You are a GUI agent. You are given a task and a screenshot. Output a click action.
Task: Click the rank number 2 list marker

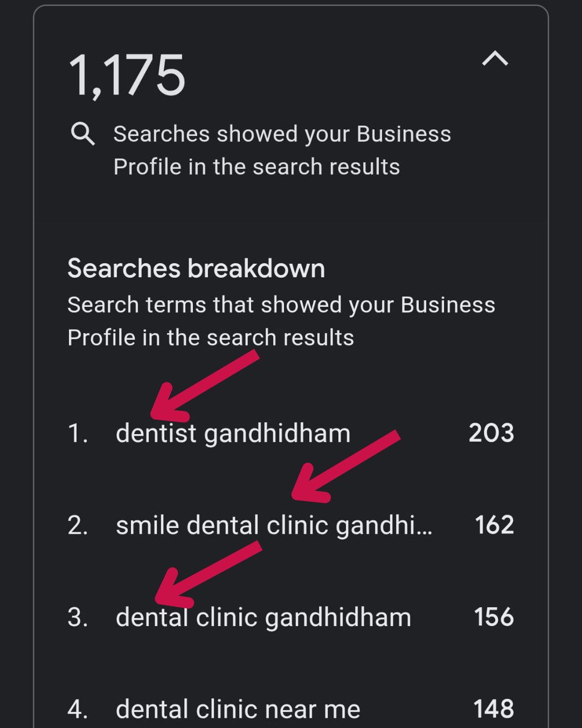[78, 525]
